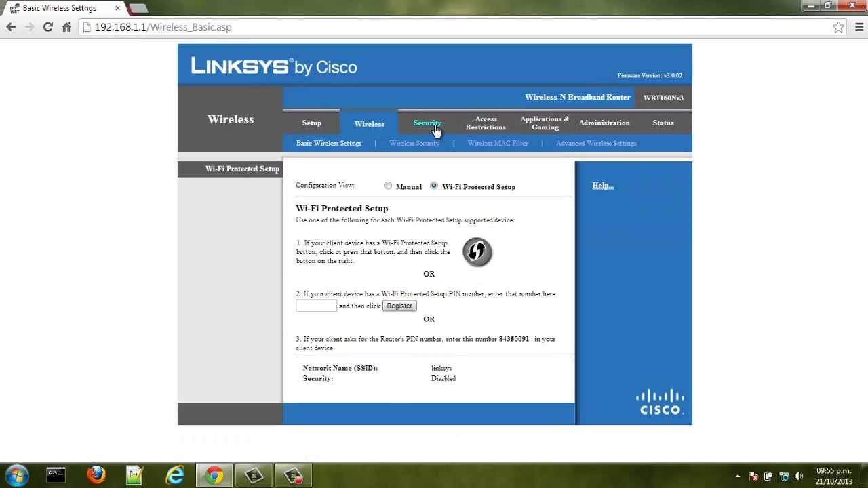The height and width of the screenshot is (488, 868).
Task: Reload the router page
Action: [47, 27]
